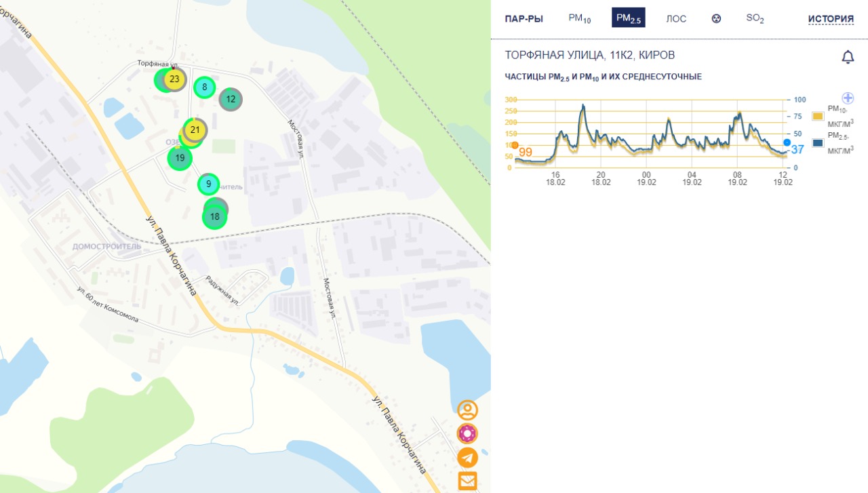
Task: Click the blue plus icon on chart
Action: tap(848, 98)
